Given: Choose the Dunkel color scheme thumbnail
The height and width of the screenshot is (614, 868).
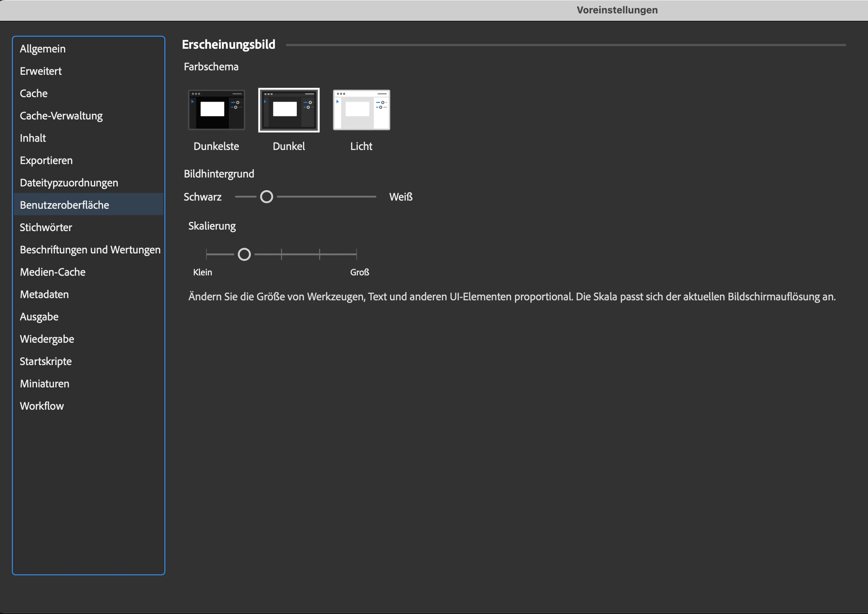Looking at the screenshot, I should coord(289,110).
